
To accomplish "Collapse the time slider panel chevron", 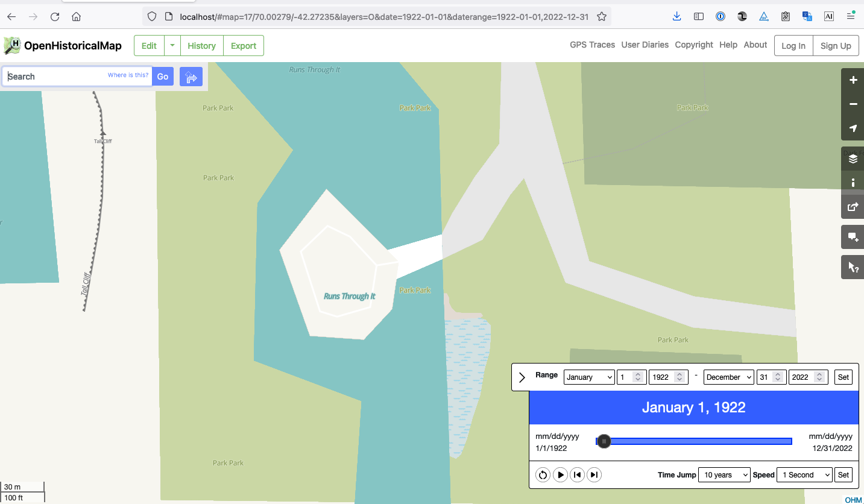I will 522,377.
